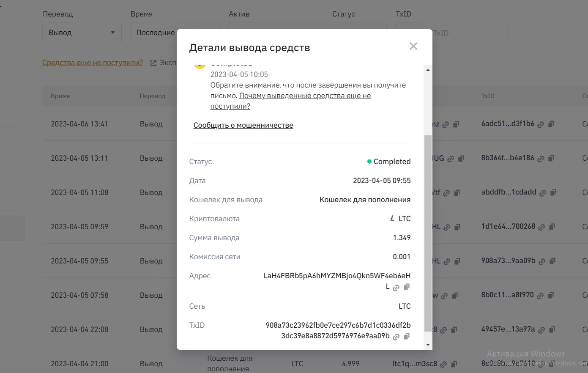Click the amount value 1.349 in dialog
The width and height of the screenshot is (588, 373).
click(x=402, y=238)
